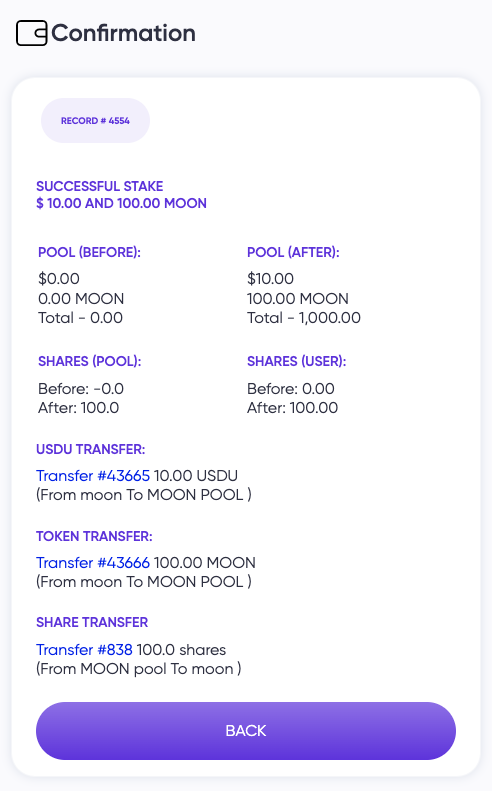Click the SHARES (USER) heading
The height and width of the screenshot is (791, 492).
click(x=297, y=361)
